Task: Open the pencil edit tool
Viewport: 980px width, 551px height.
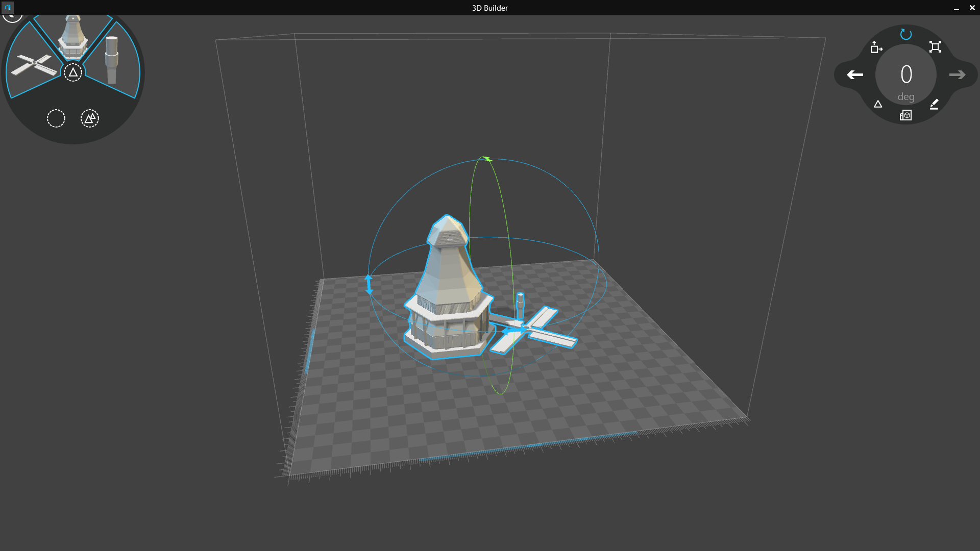Action: (934, 104)
